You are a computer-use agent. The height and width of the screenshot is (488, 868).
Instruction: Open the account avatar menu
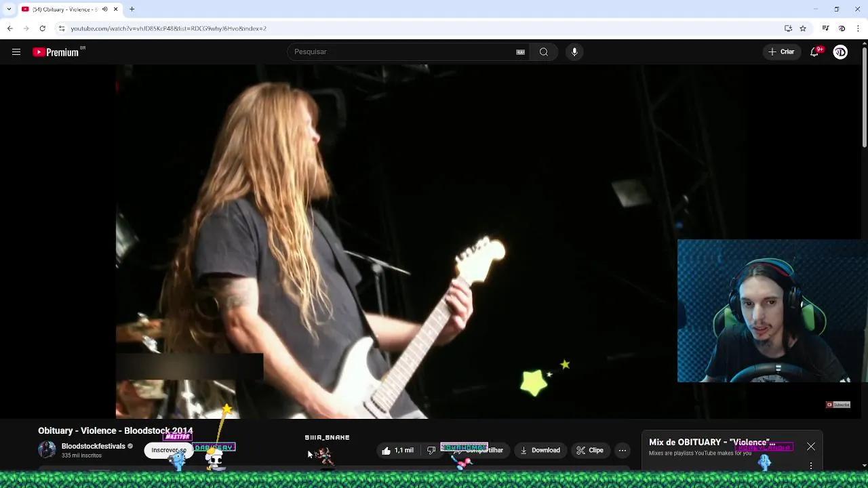840,52
